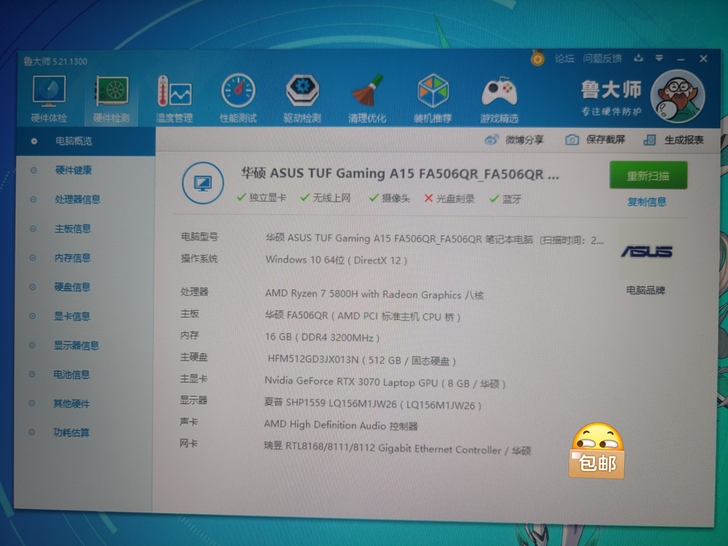Click 电脑品牌 label under ASUS logo
Screen dimensions: 728x546
pyautogui.click(x=645, y=291)
